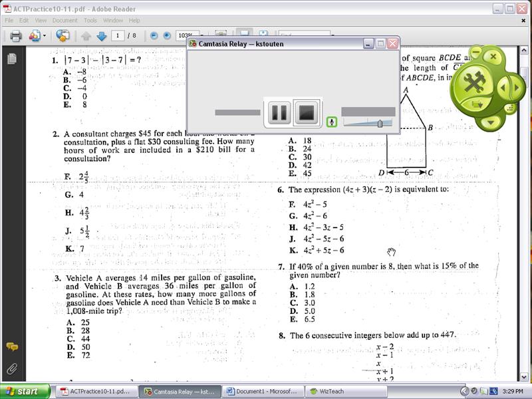
Task: Click WizTeach left arrow button
Action: click(x=503, y=88)
